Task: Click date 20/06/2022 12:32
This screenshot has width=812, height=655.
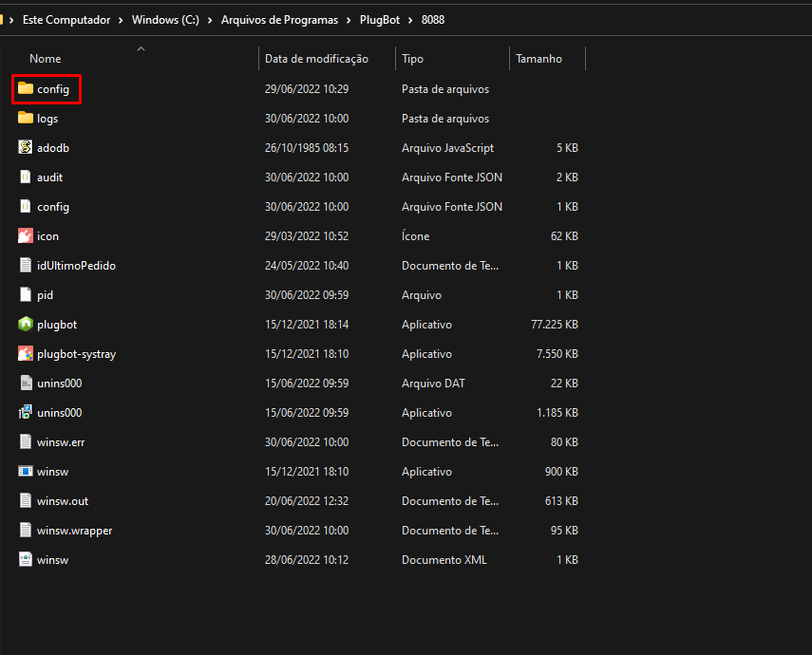Action: (x=307, y=500)
